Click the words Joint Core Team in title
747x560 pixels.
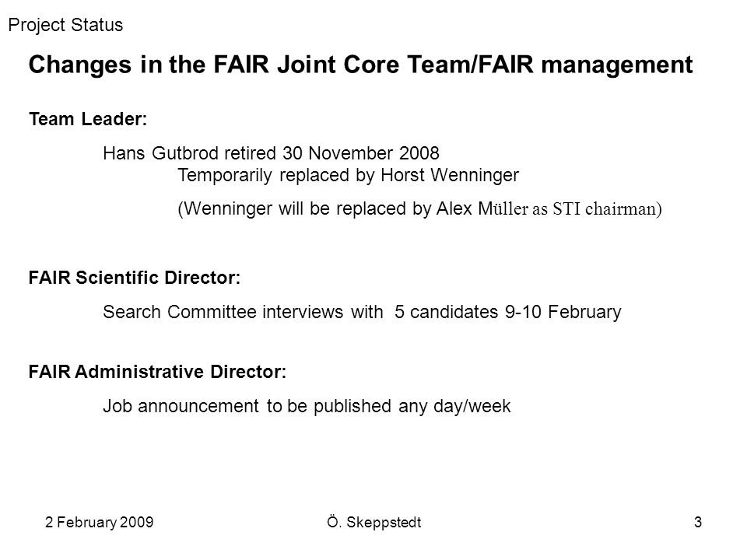pos(374,65)
